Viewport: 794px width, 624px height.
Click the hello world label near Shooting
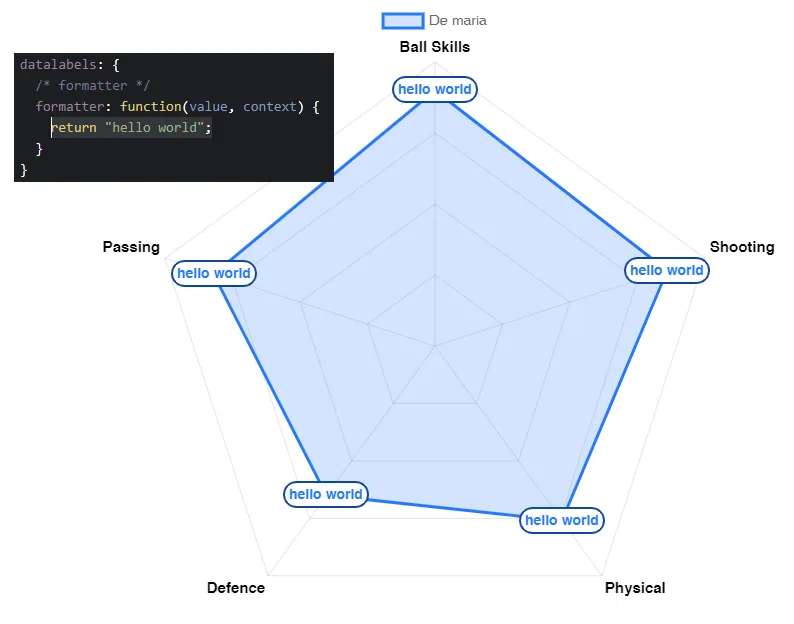point(666,270)
